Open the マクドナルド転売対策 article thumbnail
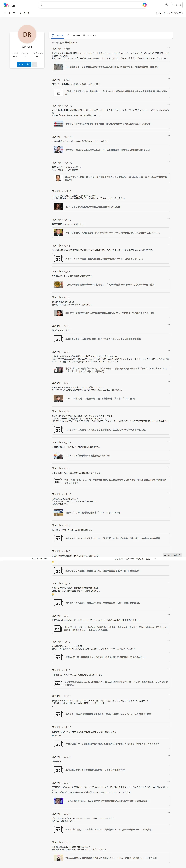The image size is (186, 868). (58, 456)
